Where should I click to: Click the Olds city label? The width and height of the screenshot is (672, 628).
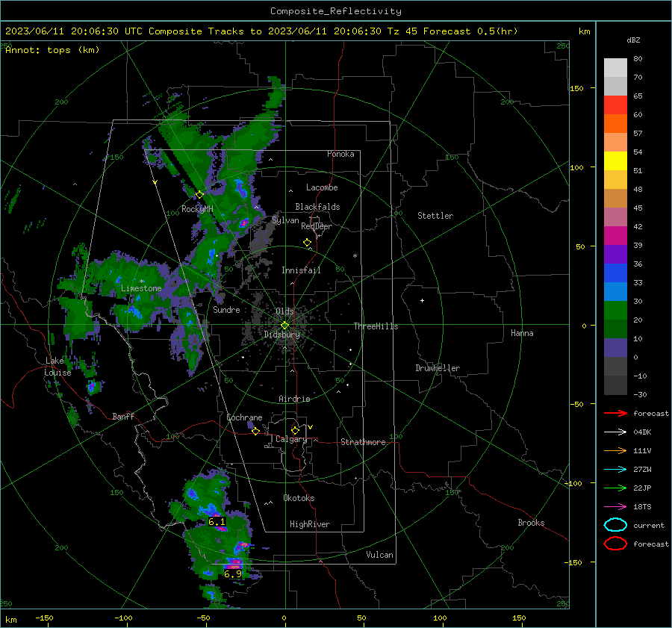click(284, 311)
